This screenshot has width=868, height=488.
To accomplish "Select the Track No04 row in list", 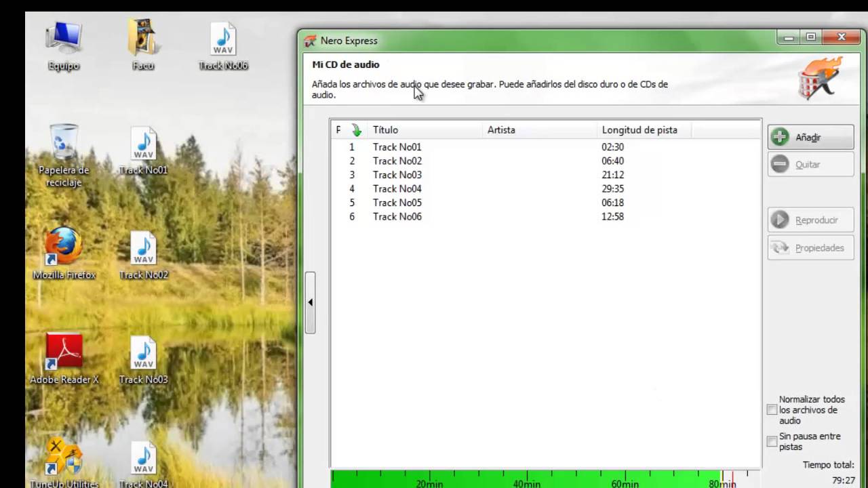I will coord(546,189).
